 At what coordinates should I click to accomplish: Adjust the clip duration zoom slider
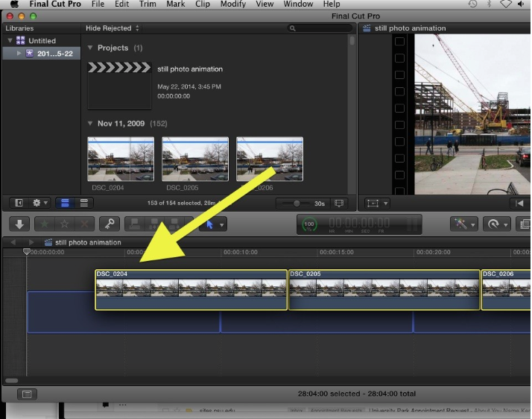[297, 204]
